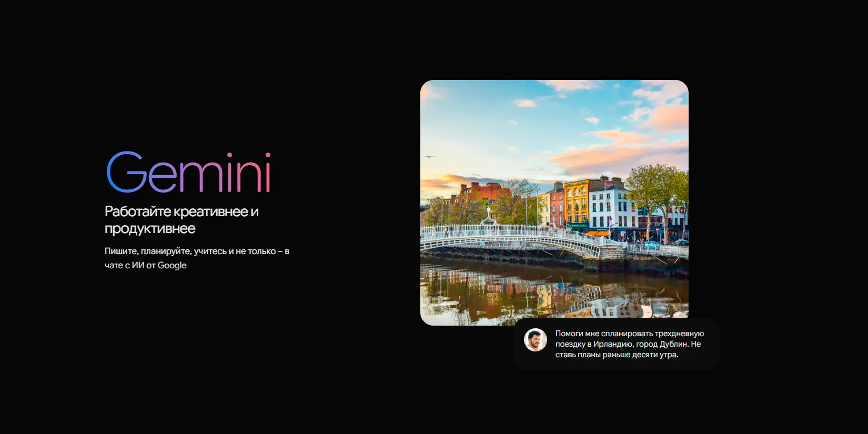Click the user avatar in the chat bubble
The image size is (868, 434).
pos(536,340)
